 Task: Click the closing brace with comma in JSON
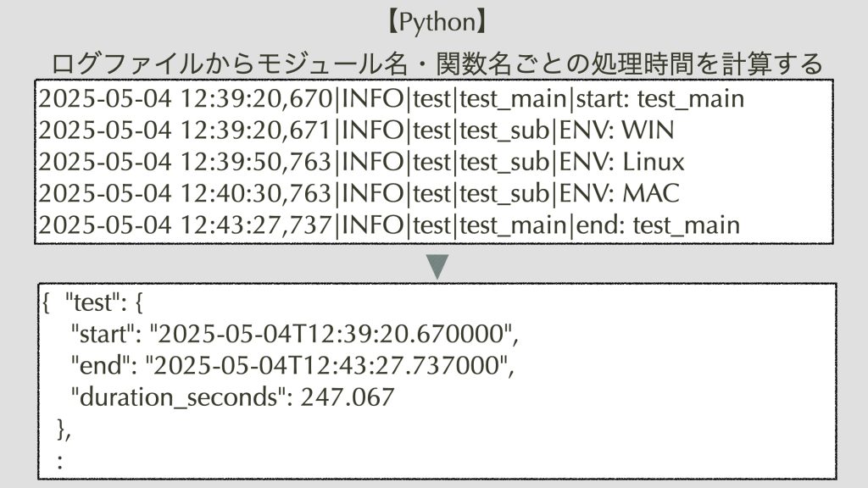(64, 430)
